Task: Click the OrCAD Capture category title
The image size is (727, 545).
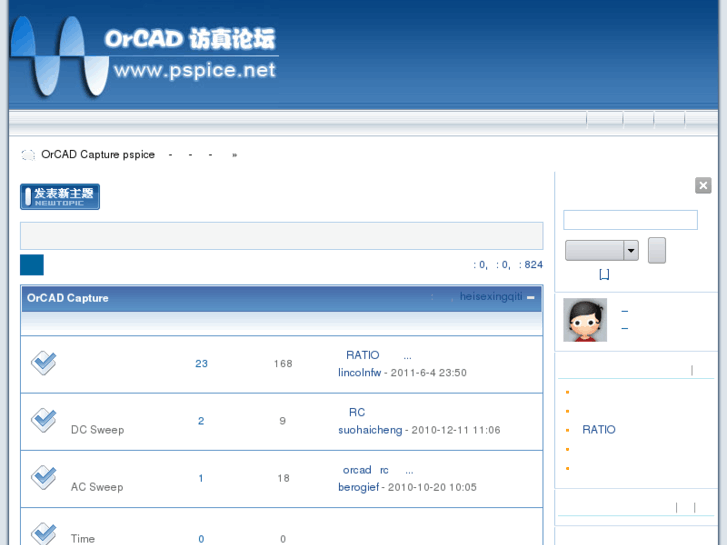Action: (68, 298)
